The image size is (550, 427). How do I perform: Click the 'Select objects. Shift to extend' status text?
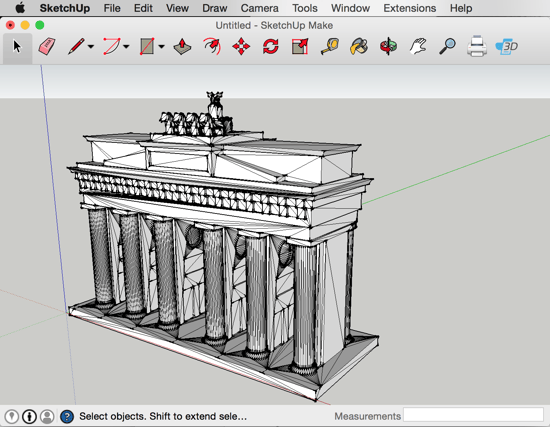163,416
